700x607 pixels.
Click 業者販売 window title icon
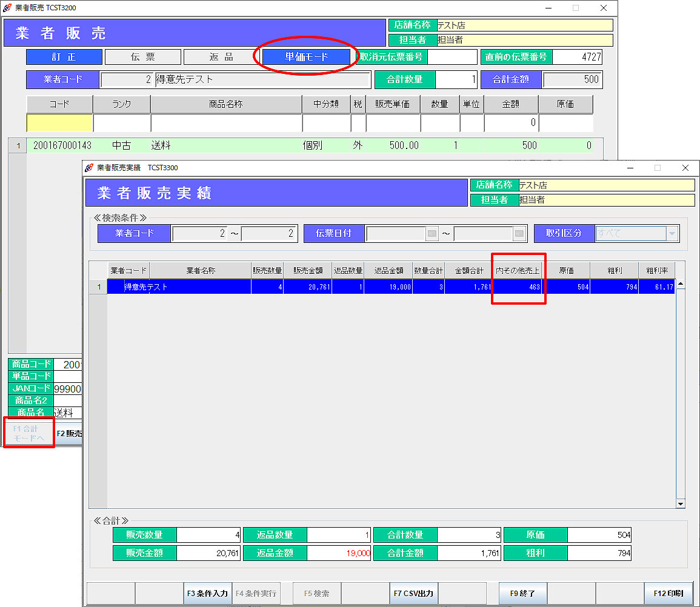(7, 8)
